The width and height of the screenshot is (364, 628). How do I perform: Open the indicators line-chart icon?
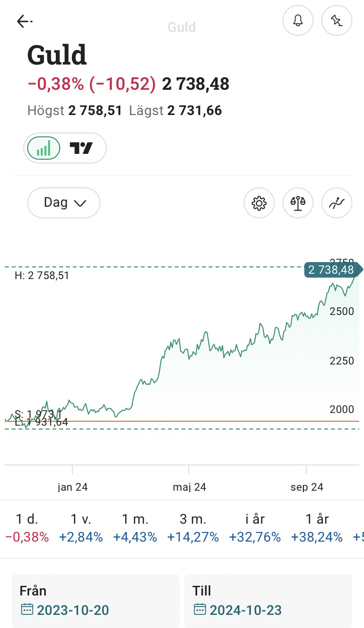coord(336,203)
